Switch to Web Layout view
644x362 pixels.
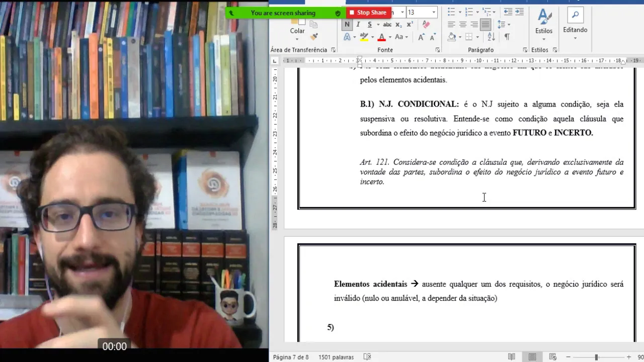pyautogui.click(x=552, y=357)
